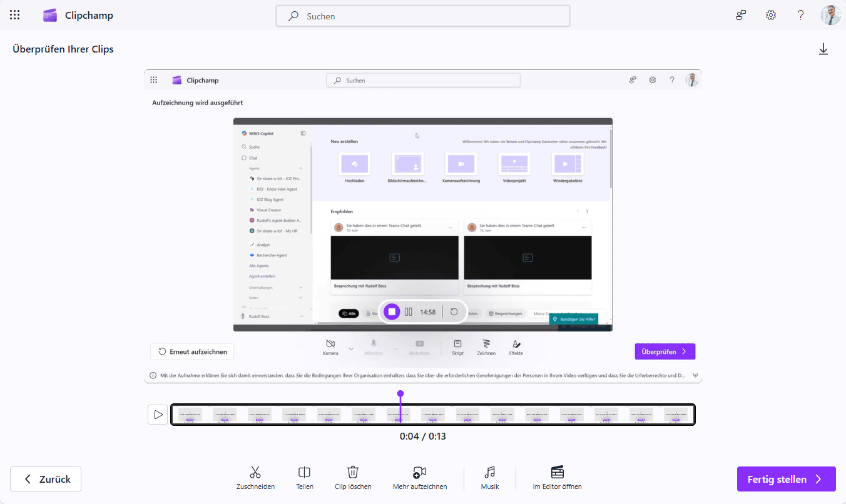Add music with the Musik icon

pos(490,478)
